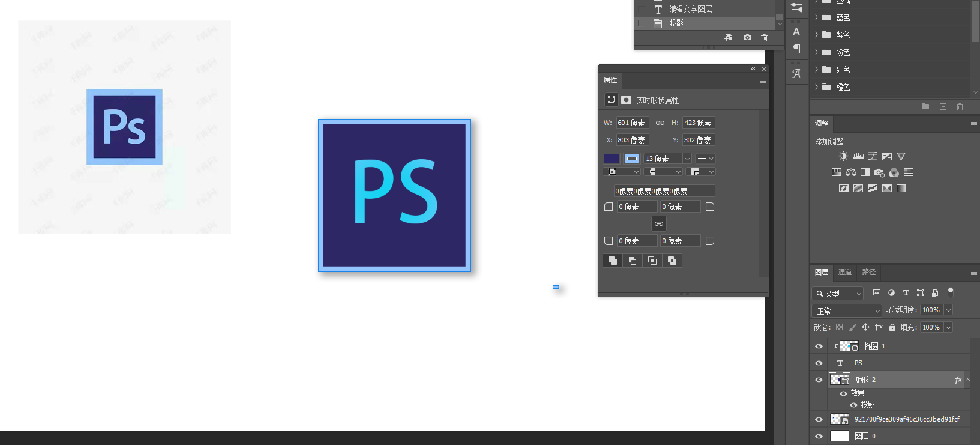Add a Posterize adjustment
980x445 pixels.
[x=858, y=189]
